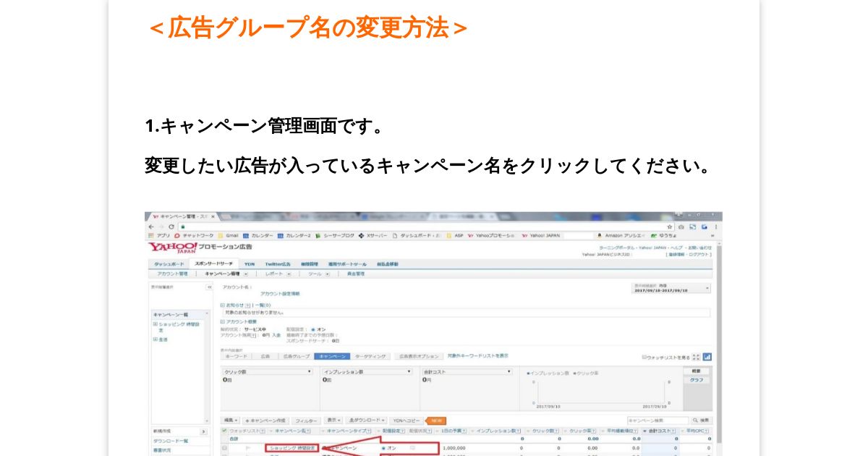Switch to the 運用サポートツール tab
This screenshot has height=456, width=868.
click(x=347, y=264)
